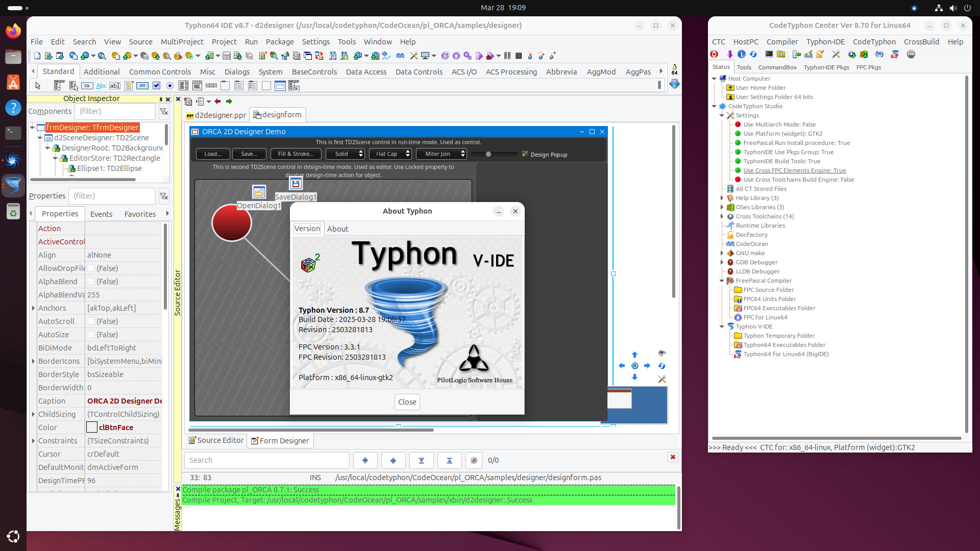980x551 pixels.
Task: Click the folder search icon in CodeTyphon Center
Action: point(781,54)
